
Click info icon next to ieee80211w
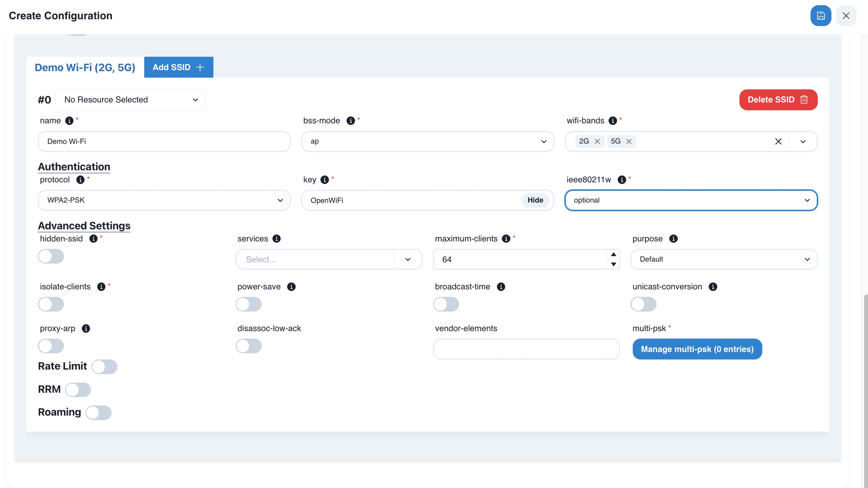(x=622, y=180)
